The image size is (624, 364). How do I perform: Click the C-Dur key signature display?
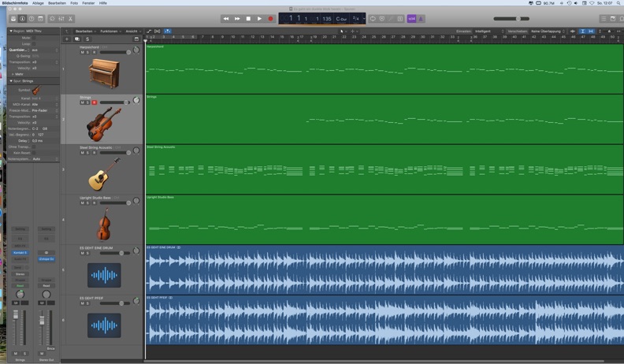coord(341,19)
